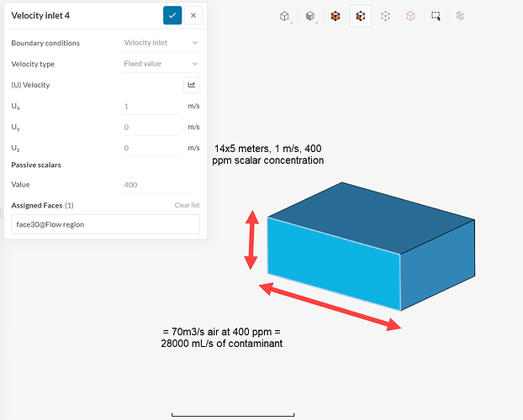Click the Assigned Faces (1) label
Screen dimensions: 523x420
[x=42, y=205]
